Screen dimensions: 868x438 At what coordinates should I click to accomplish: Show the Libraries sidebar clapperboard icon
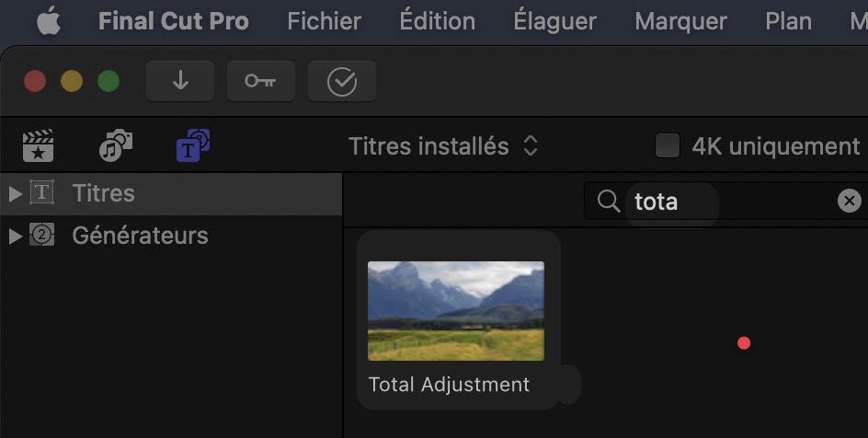coord(38,146)
